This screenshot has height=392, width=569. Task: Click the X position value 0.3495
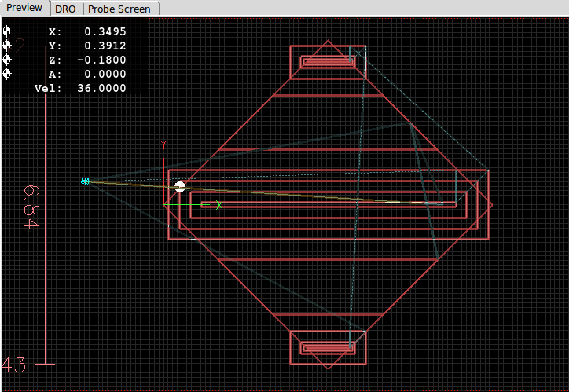105,32
